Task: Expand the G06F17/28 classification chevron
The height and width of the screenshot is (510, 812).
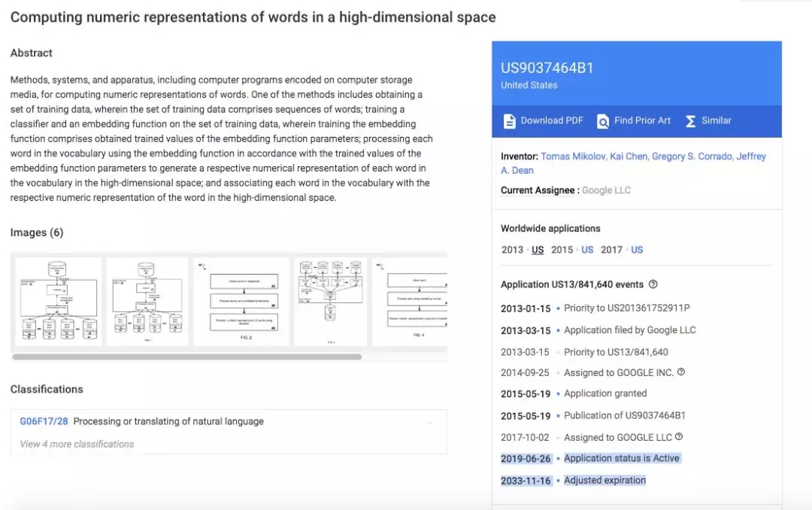Action: click(430, 422)
